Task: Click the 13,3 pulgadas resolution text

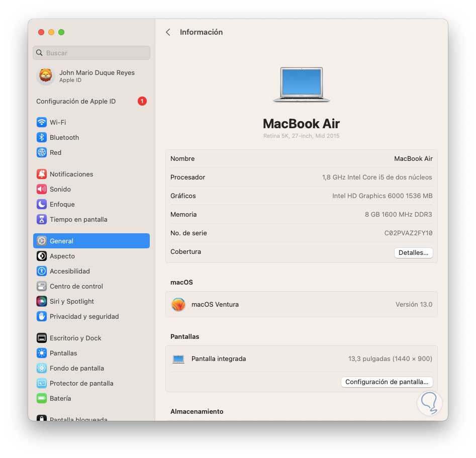Action: pos(390,358)
